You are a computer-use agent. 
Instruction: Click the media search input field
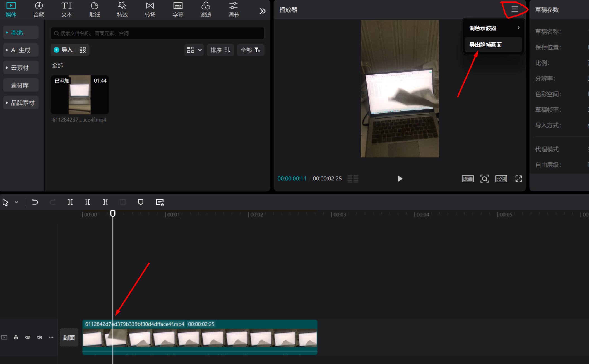[x=157, y=33]
